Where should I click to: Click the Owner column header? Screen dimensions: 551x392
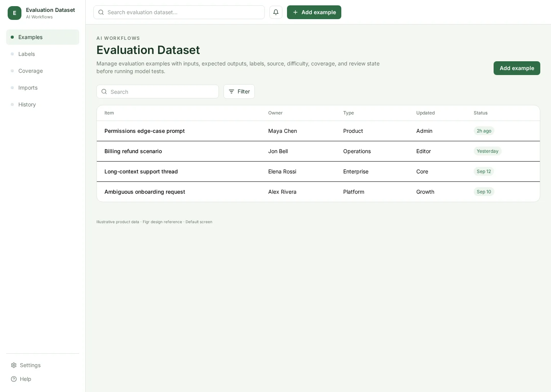pyautogui.click(x=275, y=113)
